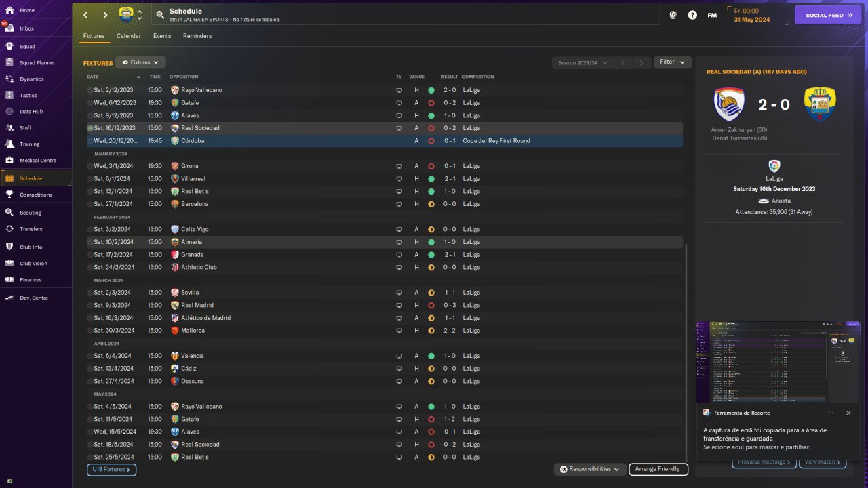This screenshot has height=488, width=868.
Task: Click the search magnifier icon
Action: pyautogui.click(x=160, y=14)
